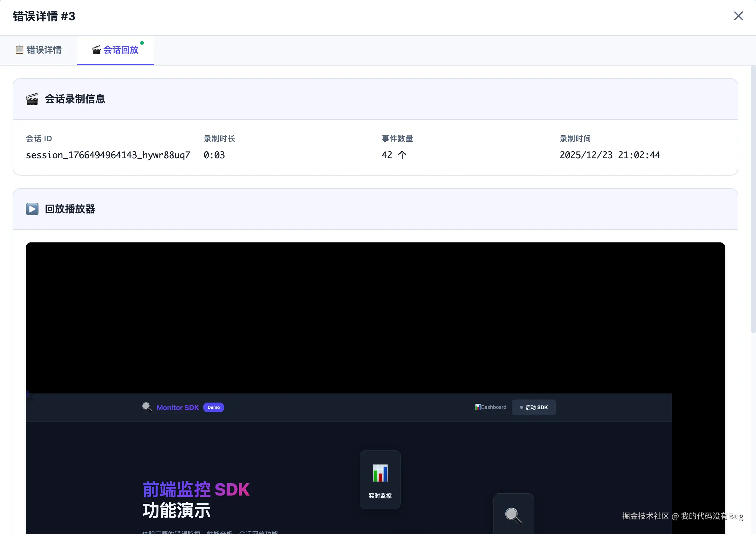
Task: Click the clapperboard icon on 会话回放 tab
Action: pos(96,50)
